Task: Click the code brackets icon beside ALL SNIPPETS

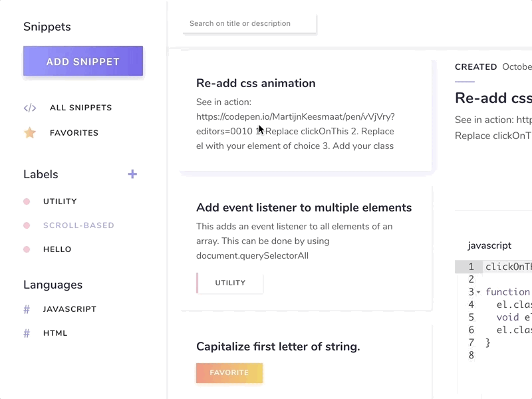Action: coord(30,107)
